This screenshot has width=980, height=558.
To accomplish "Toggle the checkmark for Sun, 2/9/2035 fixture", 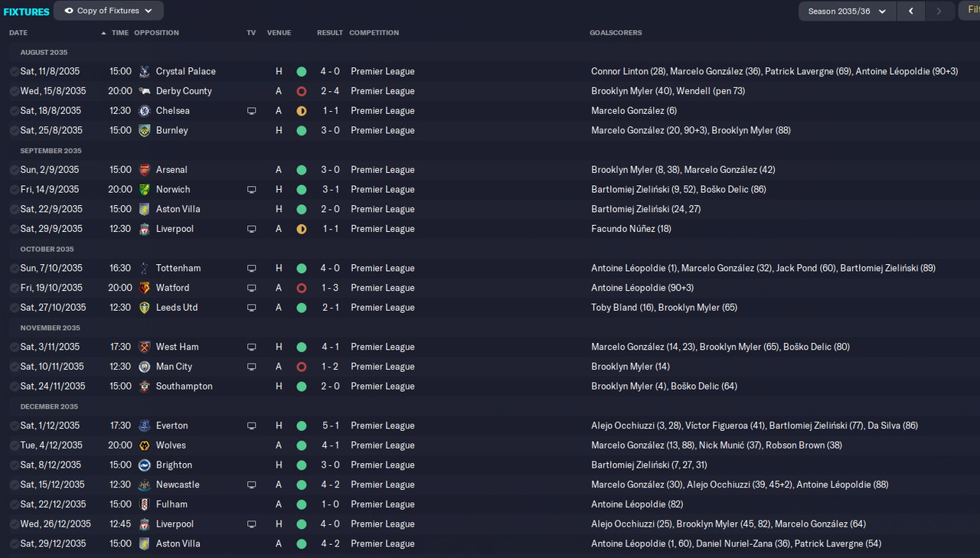I will [x=14, y=170].
